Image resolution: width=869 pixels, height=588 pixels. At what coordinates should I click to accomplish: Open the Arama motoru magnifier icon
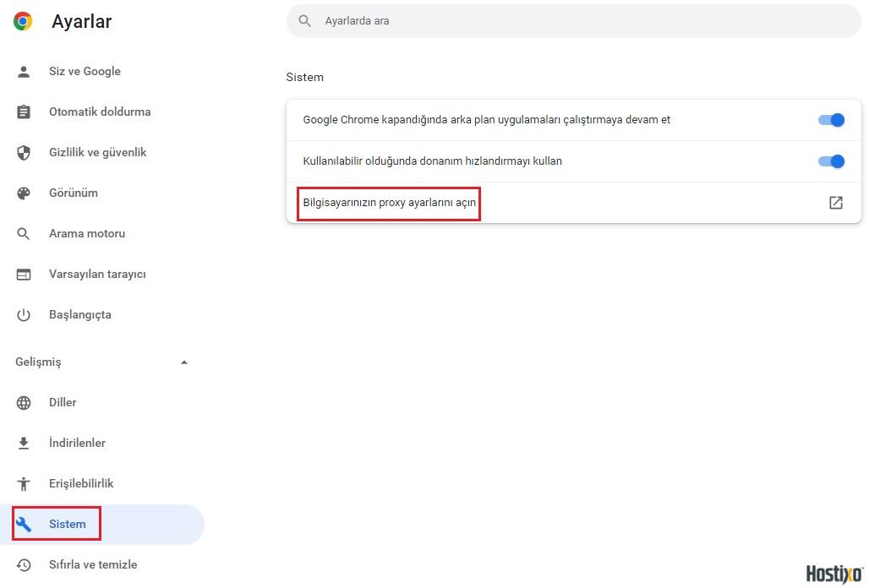coord(23,233)
